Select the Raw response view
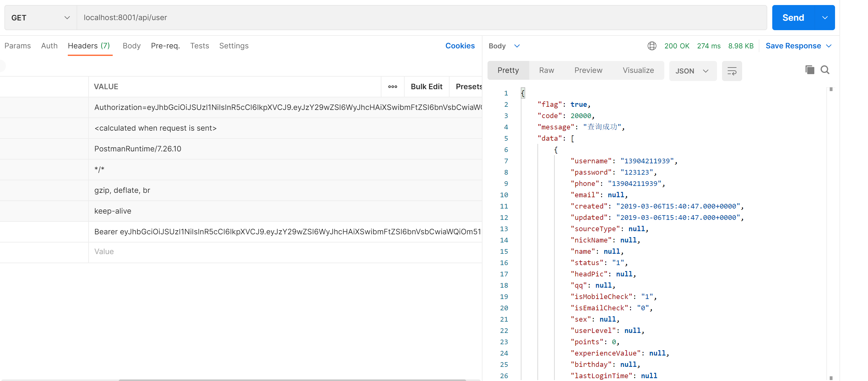The width and height of the screenshot is (868, 381). click(x=547, y=70)
